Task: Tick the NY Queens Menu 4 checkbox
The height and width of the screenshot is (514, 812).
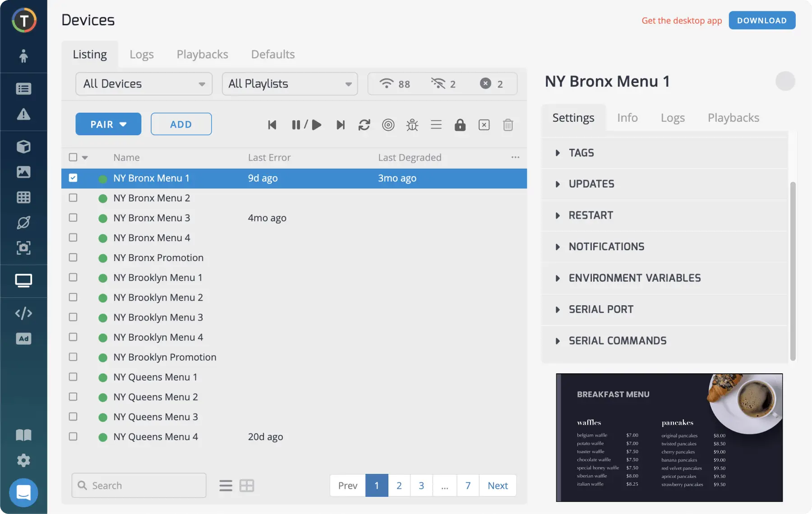Action: (73, 436)
